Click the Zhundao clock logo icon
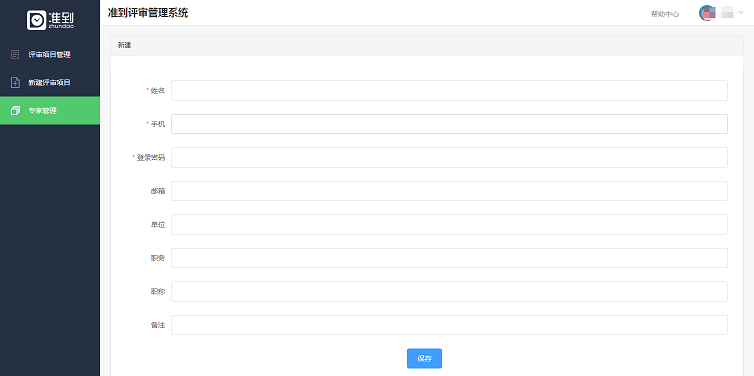Image resolution: width=754 pixels, height=376 pixels. 36,20
